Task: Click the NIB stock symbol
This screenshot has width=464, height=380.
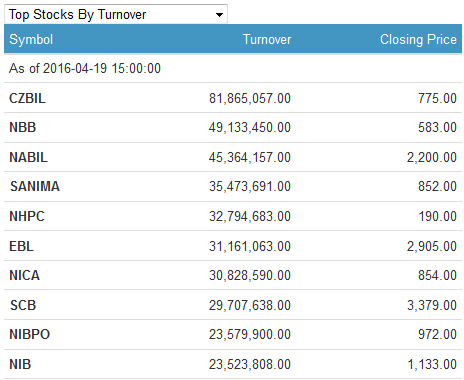Action: point(20,364)
